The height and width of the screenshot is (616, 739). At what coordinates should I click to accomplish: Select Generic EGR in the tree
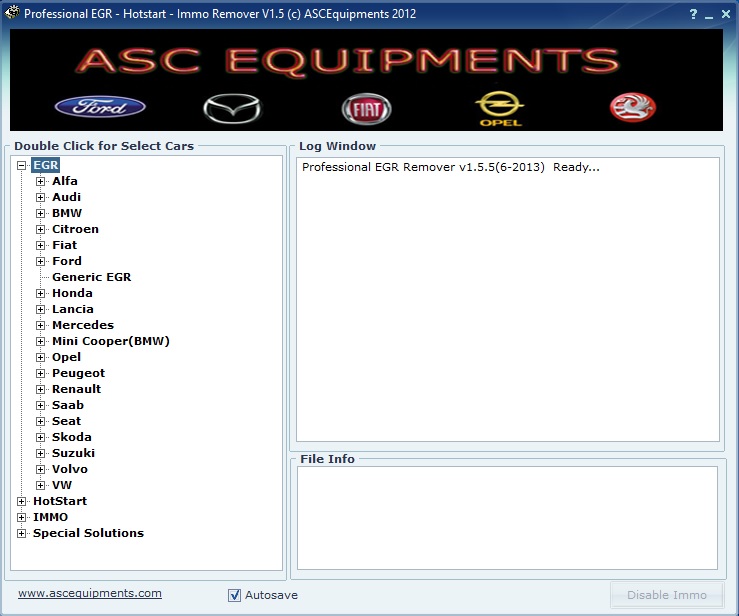pos(91,277)
